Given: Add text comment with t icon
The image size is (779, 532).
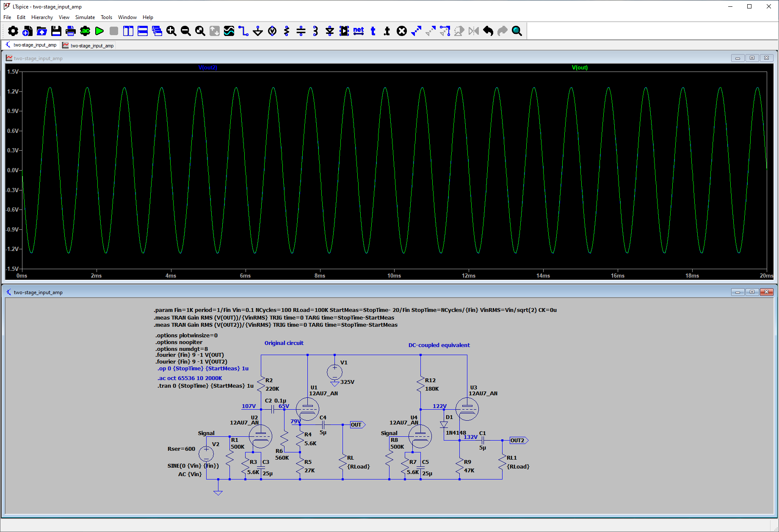Looking at the screenshot, I should click(373, 31).
